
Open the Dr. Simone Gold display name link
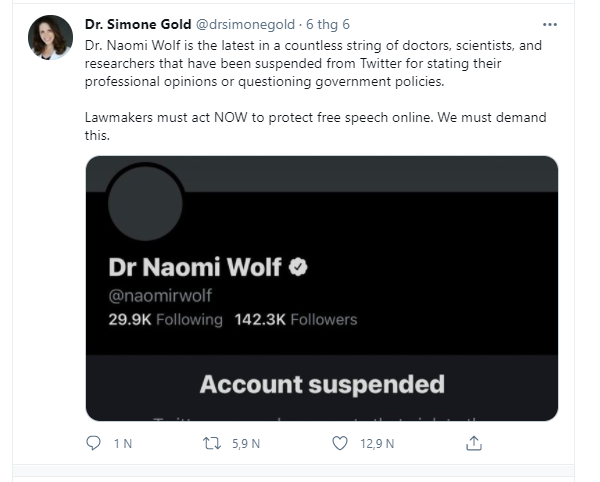click(x=133, y=23)
